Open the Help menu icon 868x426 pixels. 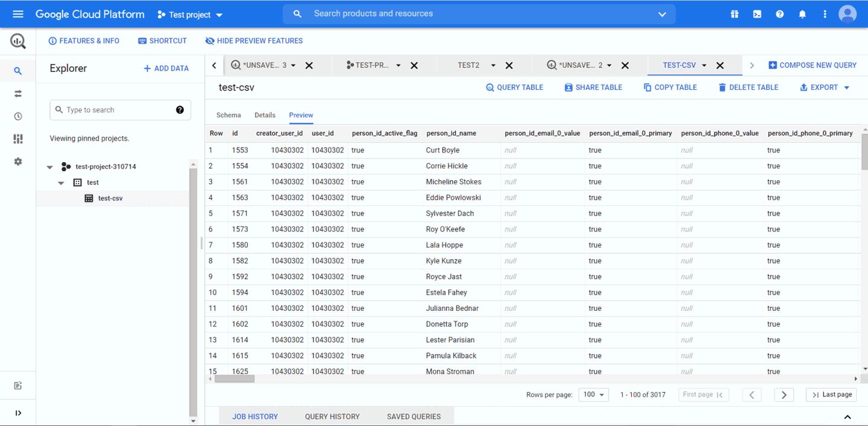point(779,13)
